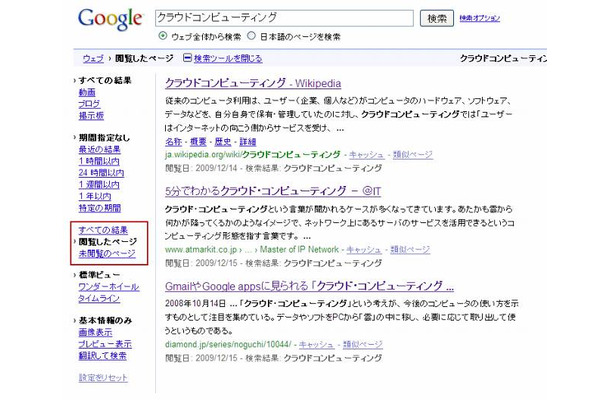Enable 画像表示 option
Image resolution: width=610 pixels, height=400 pixels.
(95, 333)
